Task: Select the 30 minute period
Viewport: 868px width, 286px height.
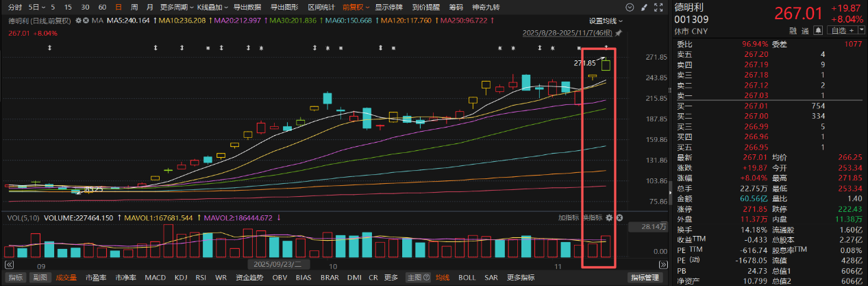Action: coord(85,7)
